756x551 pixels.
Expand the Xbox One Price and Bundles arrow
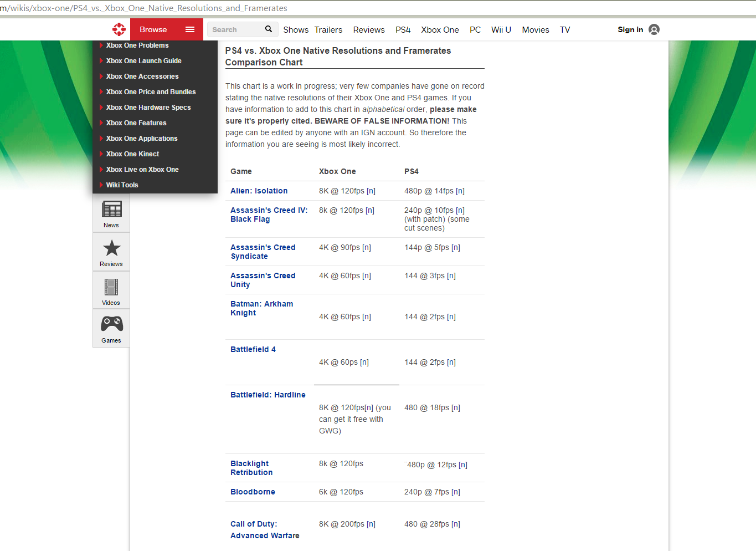pyautogui.click(x=101, y=92)
